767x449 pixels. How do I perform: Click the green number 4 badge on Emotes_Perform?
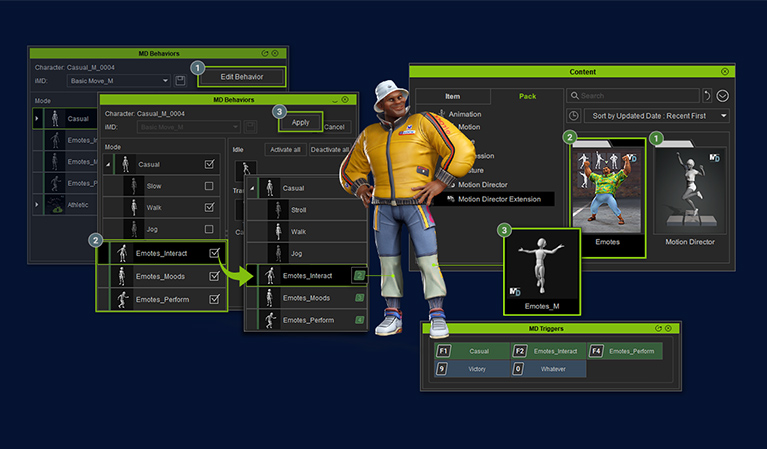[x=360, y=320]
